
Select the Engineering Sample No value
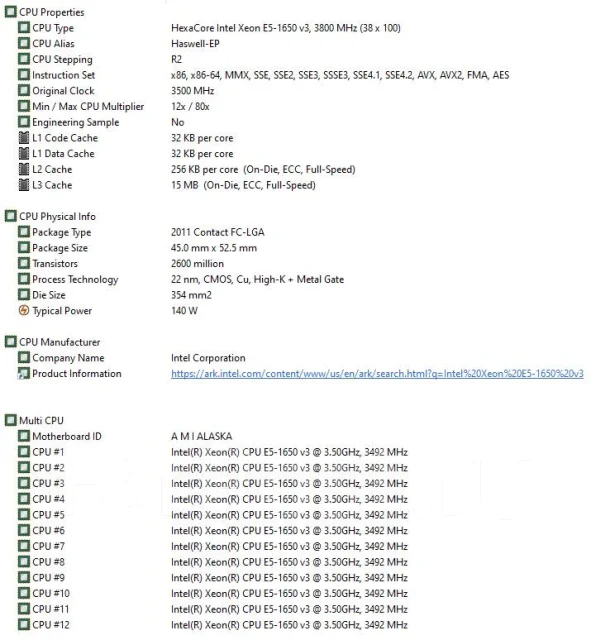(178, 122)
